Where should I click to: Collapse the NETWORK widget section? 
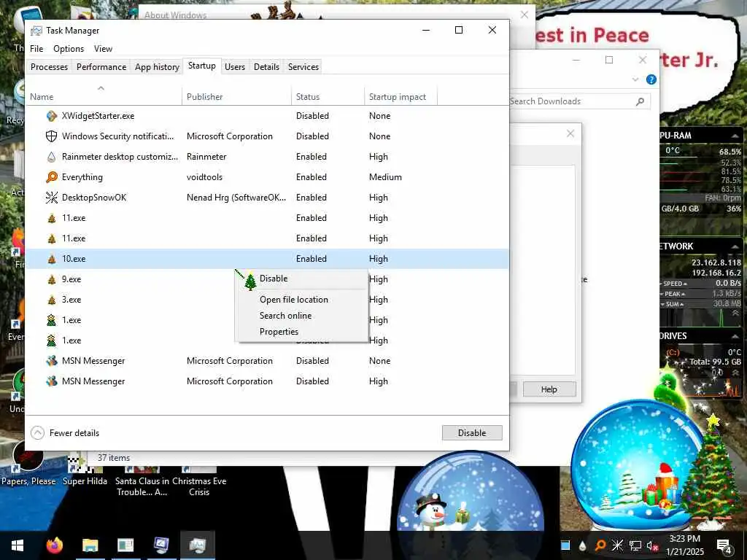point(735,246)
